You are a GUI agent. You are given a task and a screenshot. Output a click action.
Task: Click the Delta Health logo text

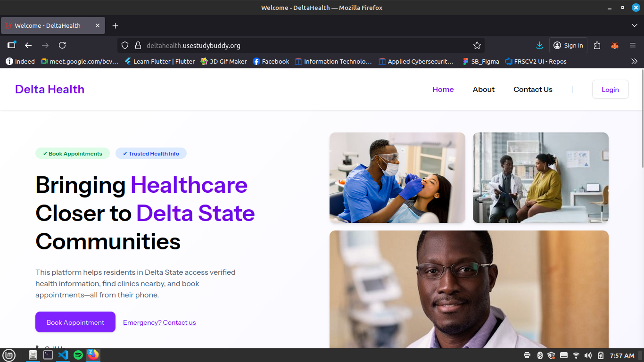[50, 89]
